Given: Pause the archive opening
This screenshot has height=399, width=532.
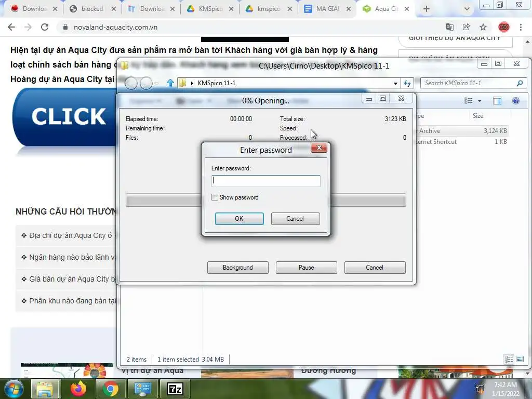Looking at the screenshot, I should pyautogui.click(x=306, y=268).
